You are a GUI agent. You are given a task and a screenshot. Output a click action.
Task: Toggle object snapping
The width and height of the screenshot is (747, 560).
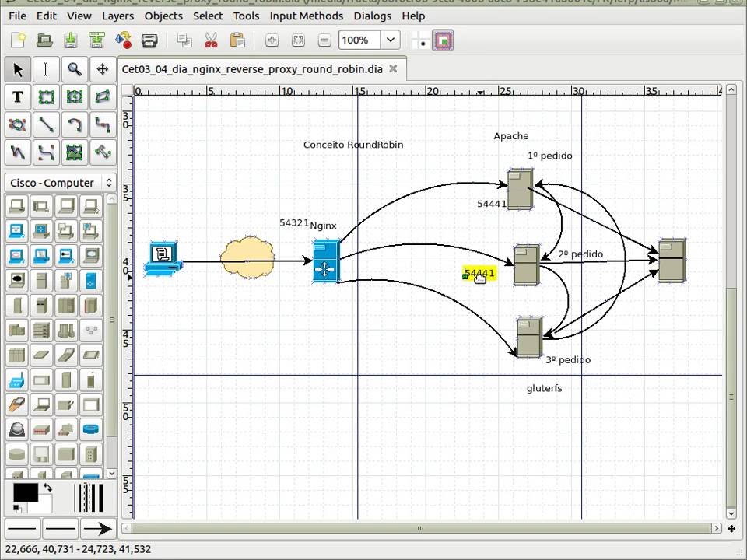click(443, 40)
